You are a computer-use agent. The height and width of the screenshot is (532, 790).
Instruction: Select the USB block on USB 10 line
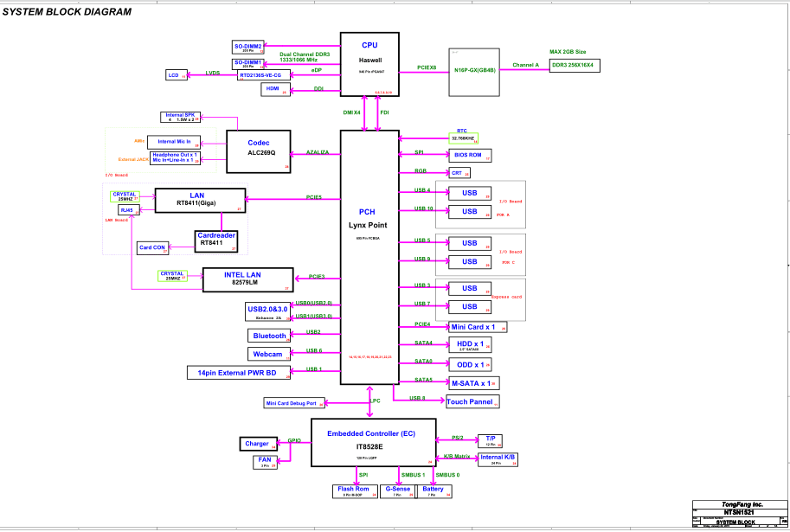pos(470,212)
